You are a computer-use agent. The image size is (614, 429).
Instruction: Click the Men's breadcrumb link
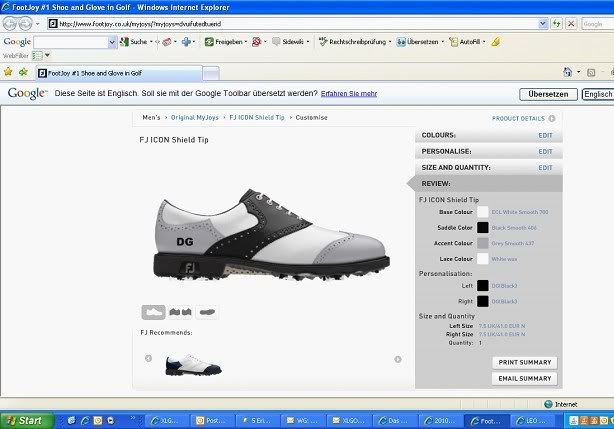[151, 117]
